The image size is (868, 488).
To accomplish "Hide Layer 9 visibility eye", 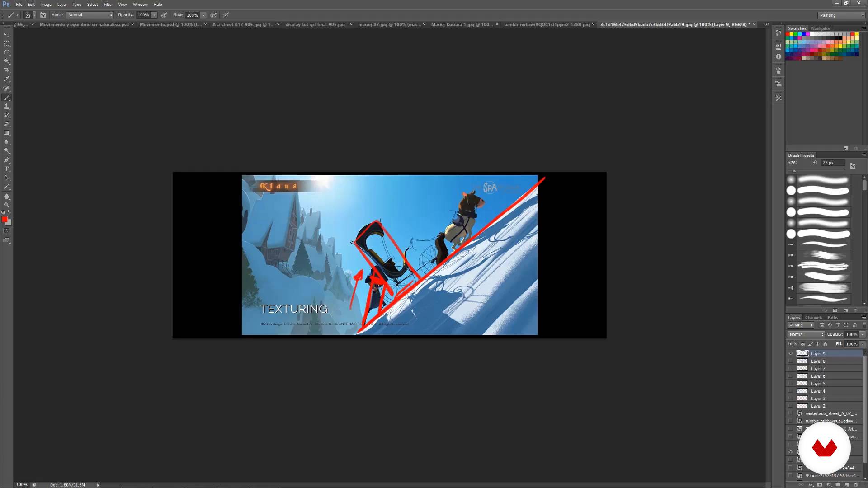I will click(791, 353).
